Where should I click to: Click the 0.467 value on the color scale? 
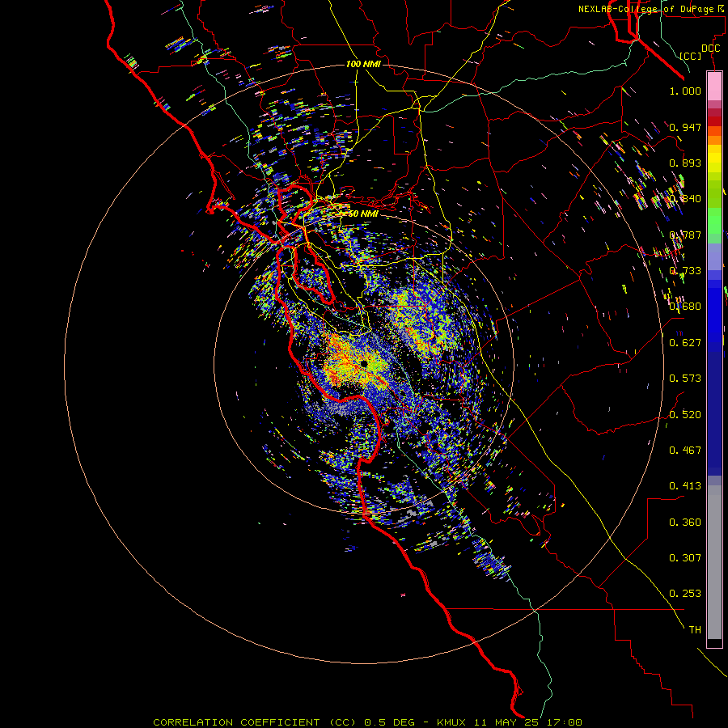tap(685, 451)
